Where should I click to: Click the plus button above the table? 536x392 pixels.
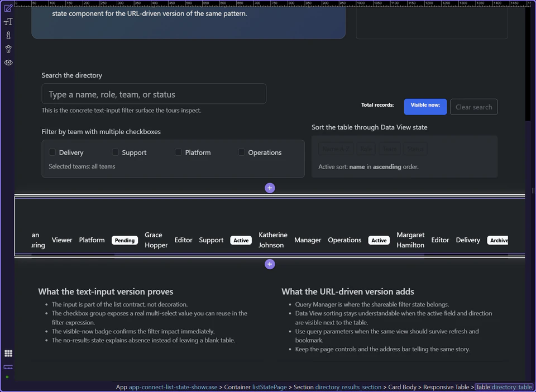pos(270,188)
